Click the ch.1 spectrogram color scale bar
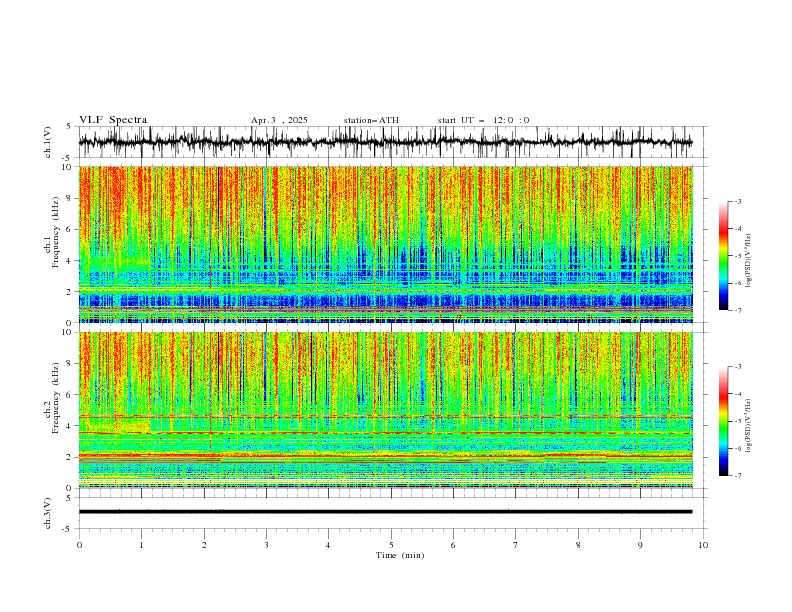Screen dimensions: 792x612 pyautogui.click(x=723, y=256)
